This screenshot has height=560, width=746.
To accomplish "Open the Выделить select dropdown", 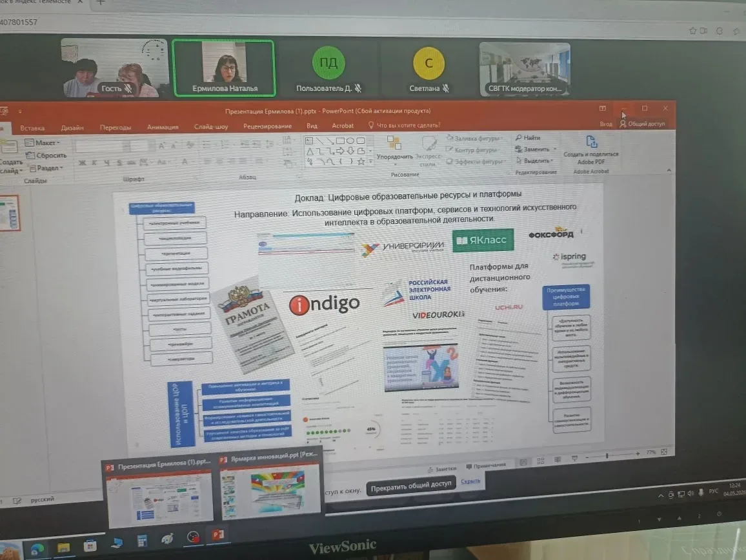I will (x=535, y=161).
